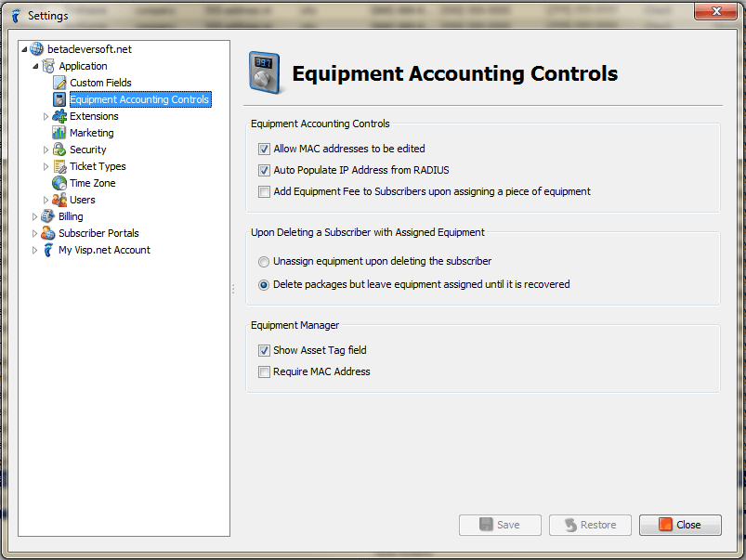
Task: Select the Marketing bar chart icon
Action: tap(59, 133)
